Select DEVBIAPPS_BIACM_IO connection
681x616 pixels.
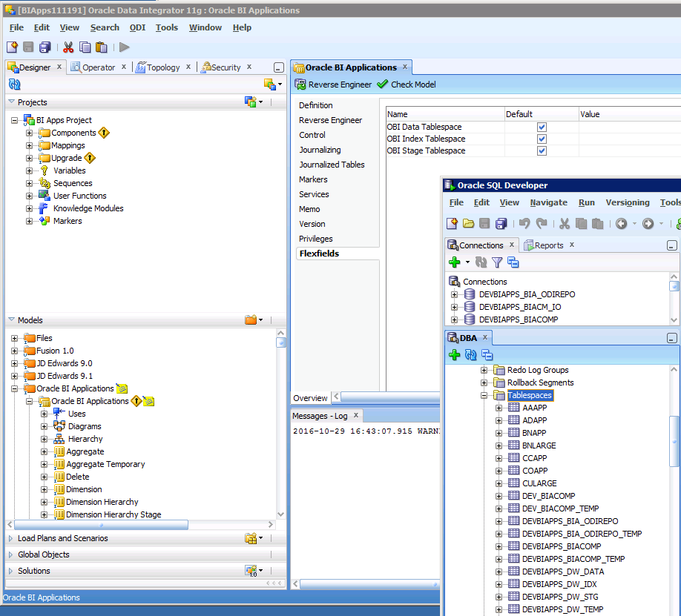coord(520,307)
